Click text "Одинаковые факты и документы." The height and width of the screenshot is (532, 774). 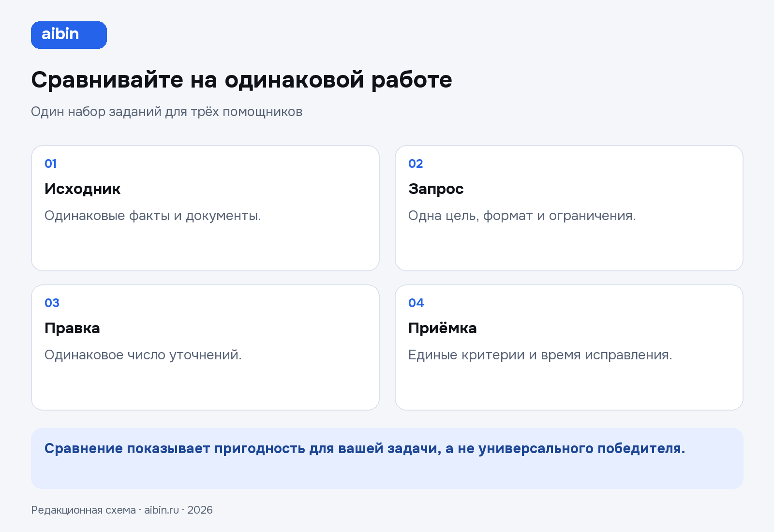point(152,216)
